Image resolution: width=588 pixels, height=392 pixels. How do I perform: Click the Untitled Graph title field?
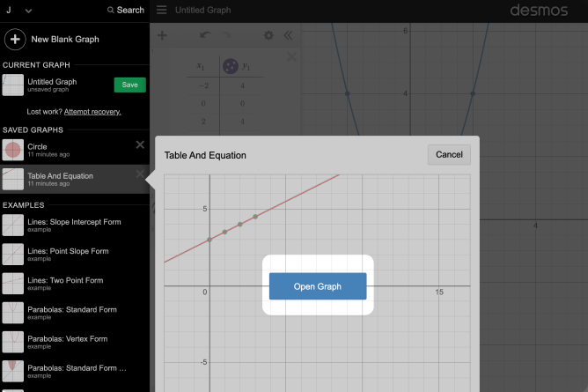[203, 11]
